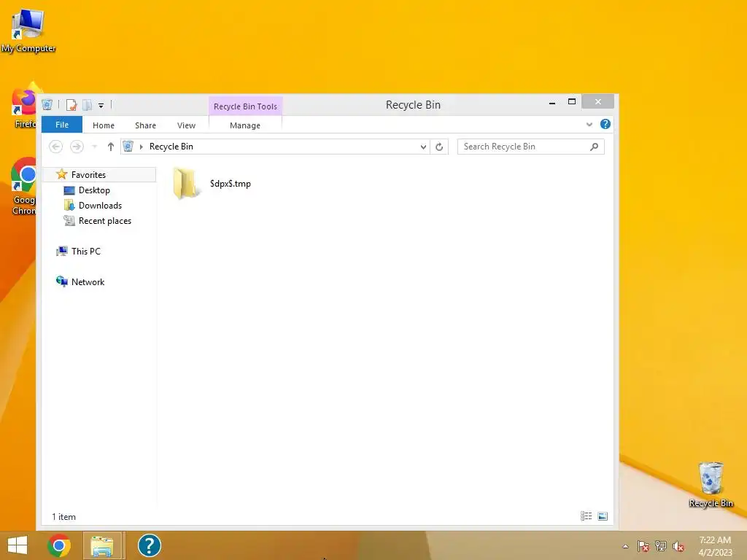Screen dimensions: 747x560
Task: Switch to details view layout
Action: point(587,516)
